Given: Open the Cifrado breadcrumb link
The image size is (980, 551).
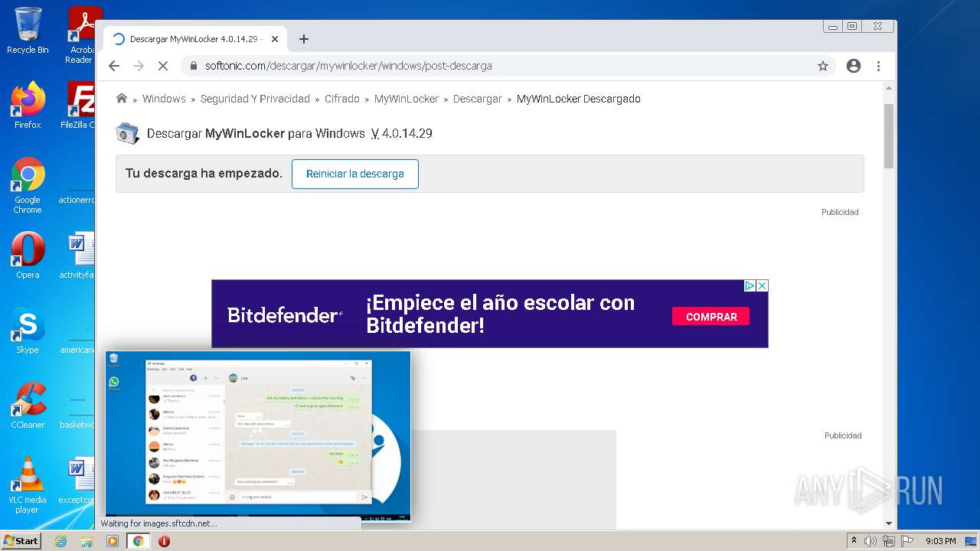Looking at the screenshot, I should pos(341,99).
